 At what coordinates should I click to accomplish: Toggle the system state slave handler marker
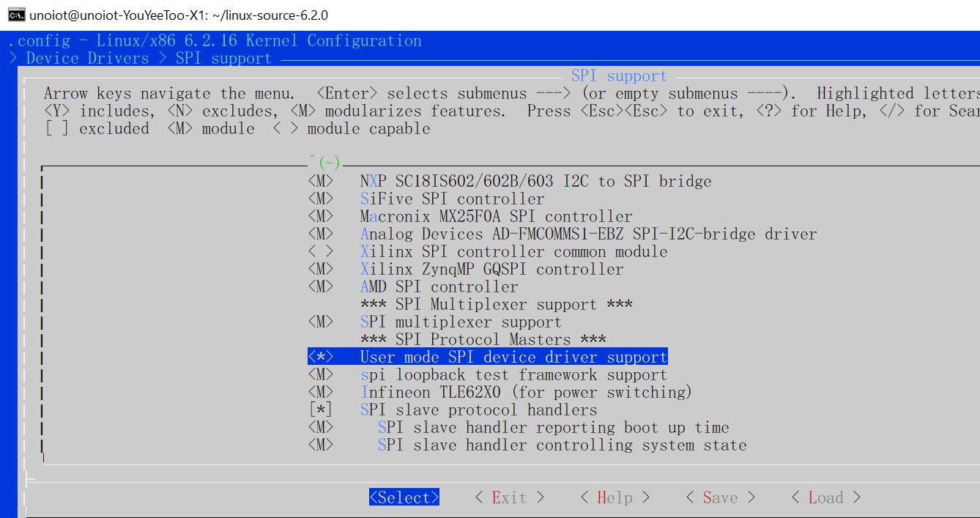point(321,445)
